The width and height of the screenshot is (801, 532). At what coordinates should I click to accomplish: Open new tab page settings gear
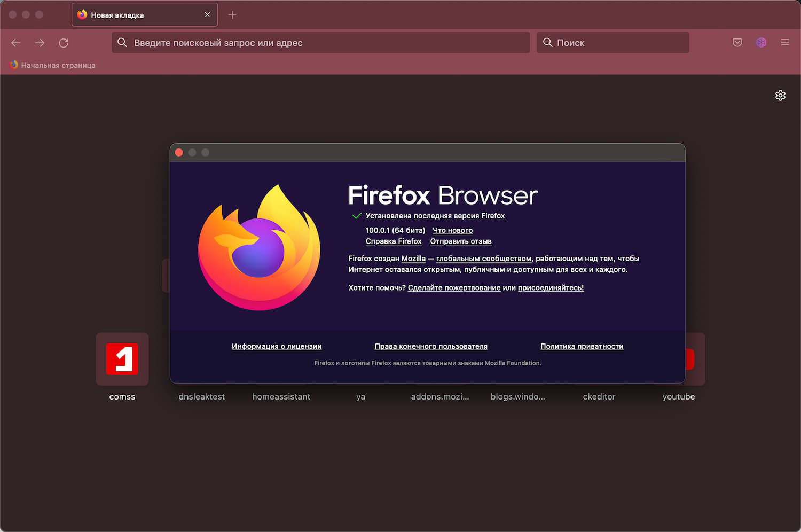[780, 96]
